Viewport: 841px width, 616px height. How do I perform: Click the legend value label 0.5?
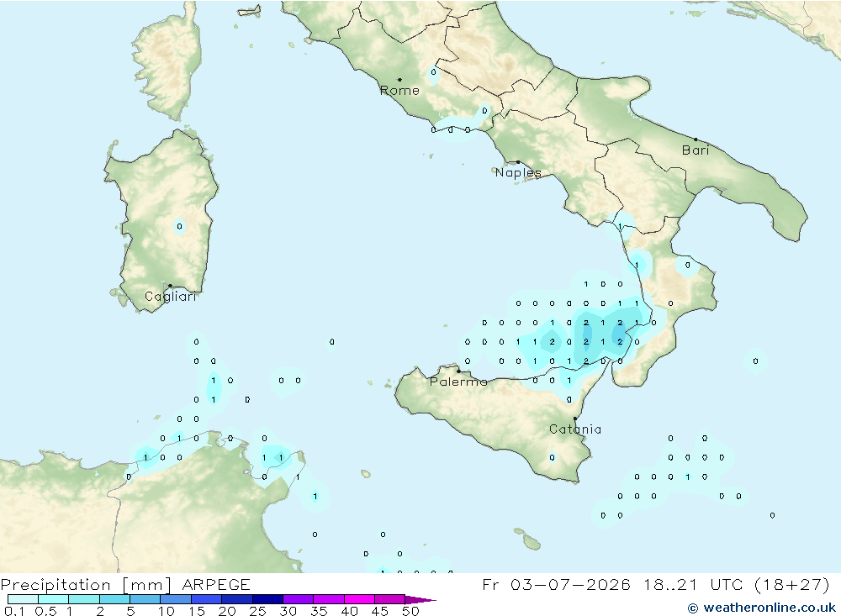coord(45,611)
